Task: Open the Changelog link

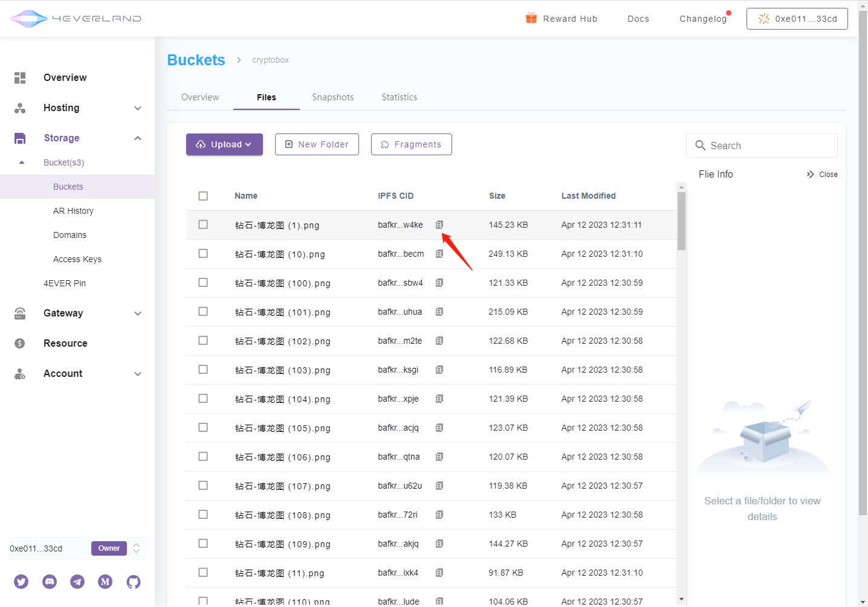Action: point(703,19)
